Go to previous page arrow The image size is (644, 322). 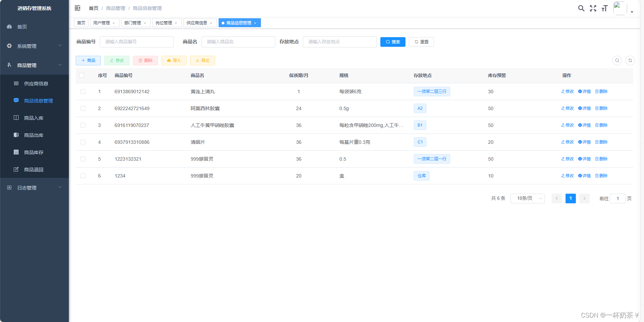coord(557,198)
